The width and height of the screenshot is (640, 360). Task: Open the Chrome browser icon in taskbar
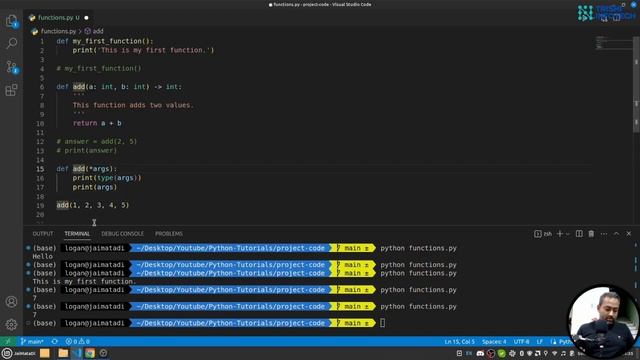(90, 353)
